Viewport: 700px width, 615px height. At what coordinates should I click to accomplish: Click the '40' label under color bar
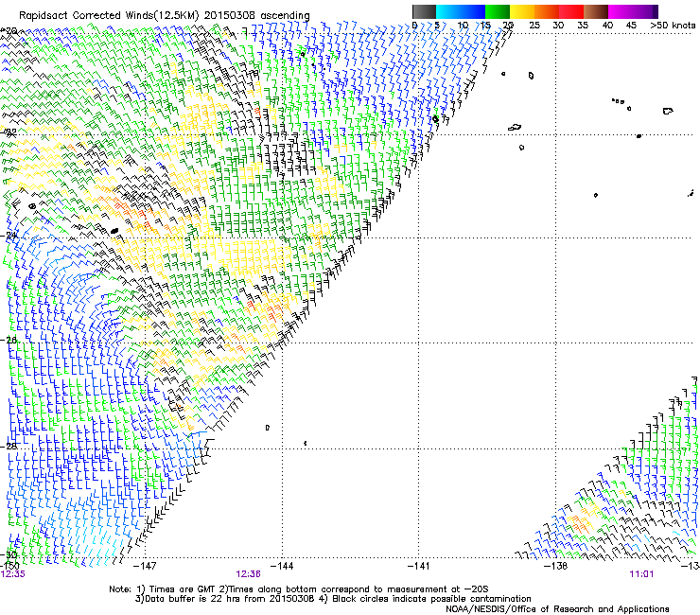tap(607, 26)
